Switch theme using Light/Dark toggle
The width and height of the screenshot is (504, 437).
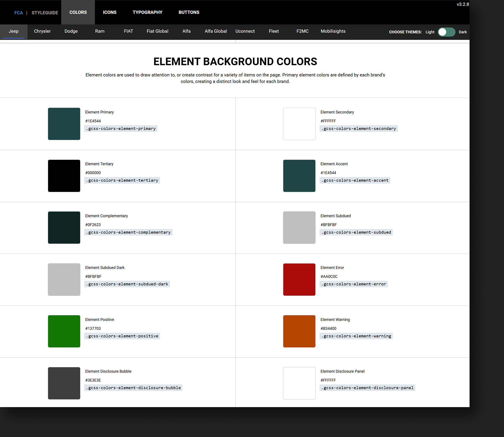click(x=446, y=32)
